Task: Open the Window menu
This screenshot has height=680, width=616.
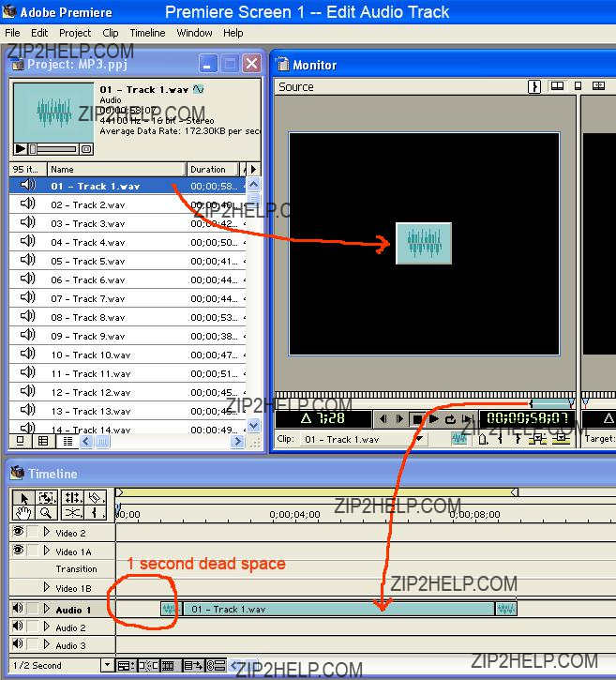Action: (x=194, y=33)
